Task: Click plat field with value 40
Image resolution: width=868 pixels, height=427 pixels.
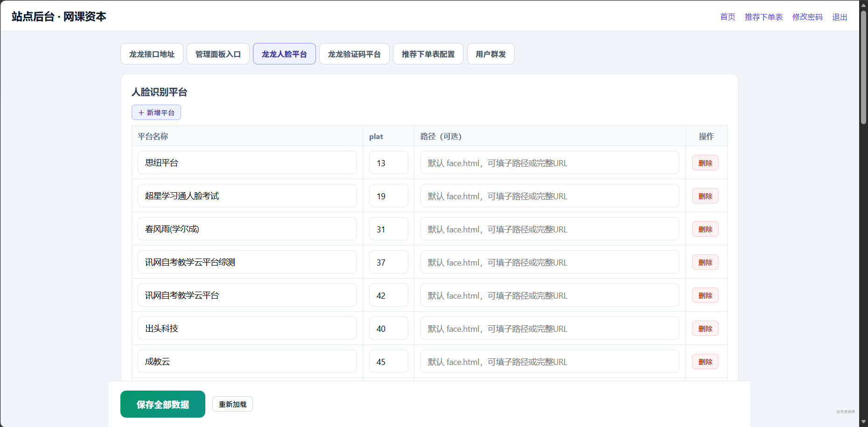Action: [389, 328]
